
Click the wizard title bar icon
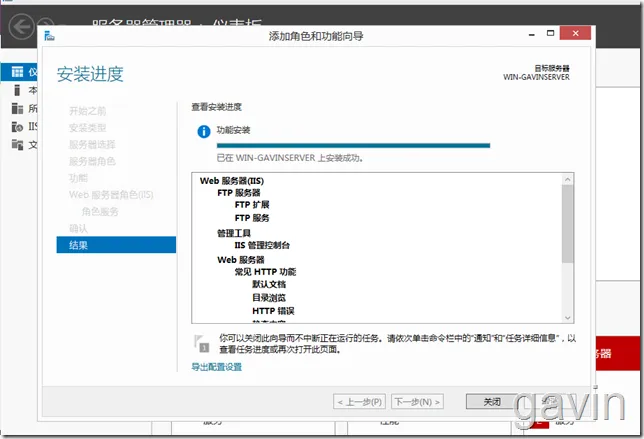tap(49, 36)
